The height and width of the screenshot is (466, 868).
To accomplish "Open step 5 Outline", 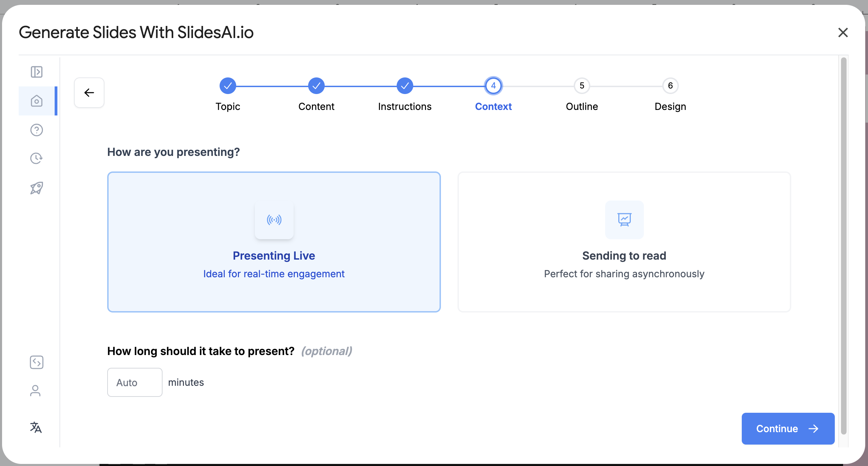I will tap(582, 86).
